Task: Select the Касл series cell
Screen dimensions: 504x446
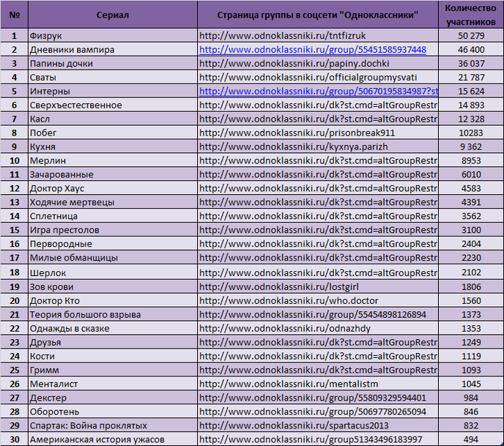Action: click(113, 119)
